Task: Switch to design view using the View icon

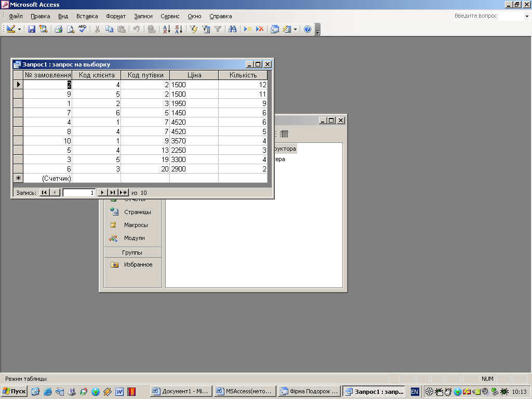Action: click(x=10, y=29)
